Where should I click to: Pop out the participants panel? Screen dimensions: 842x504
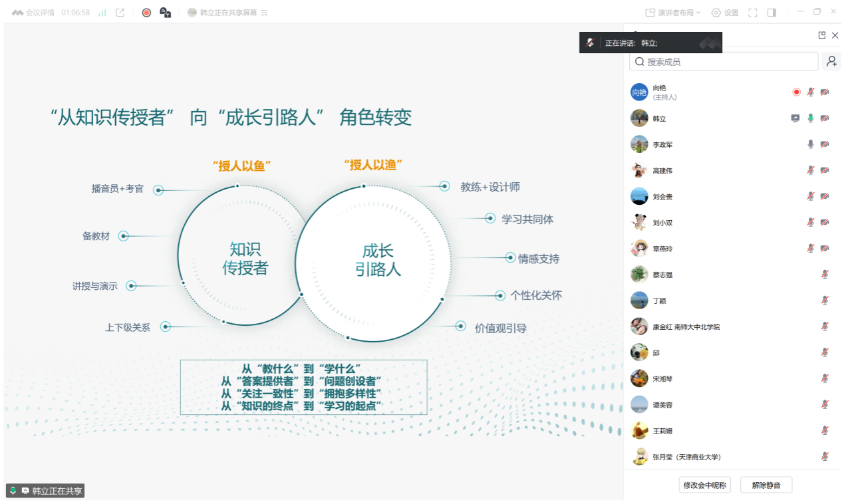click(x=822, y=35)
